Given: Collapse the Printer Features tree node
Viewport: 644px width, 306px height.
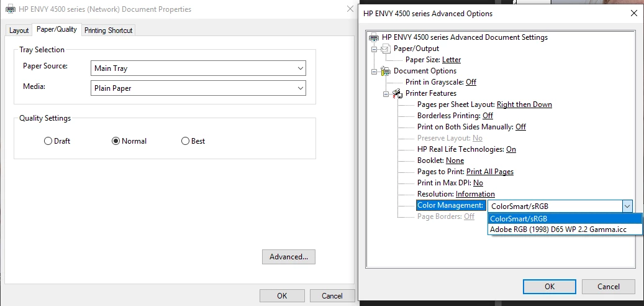Looking at the screenshot, I should (386, 94).
